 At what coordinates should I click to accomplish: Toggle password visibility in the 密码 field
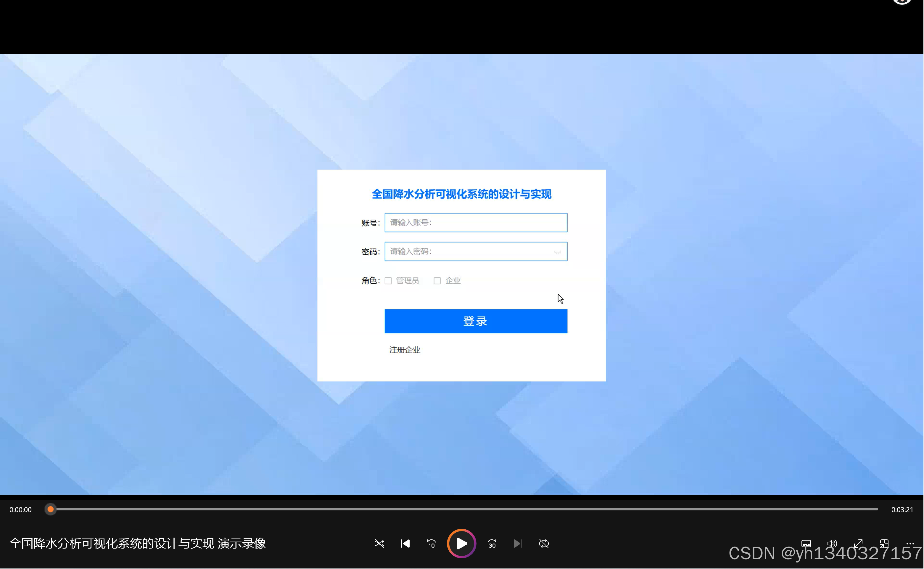557,252
